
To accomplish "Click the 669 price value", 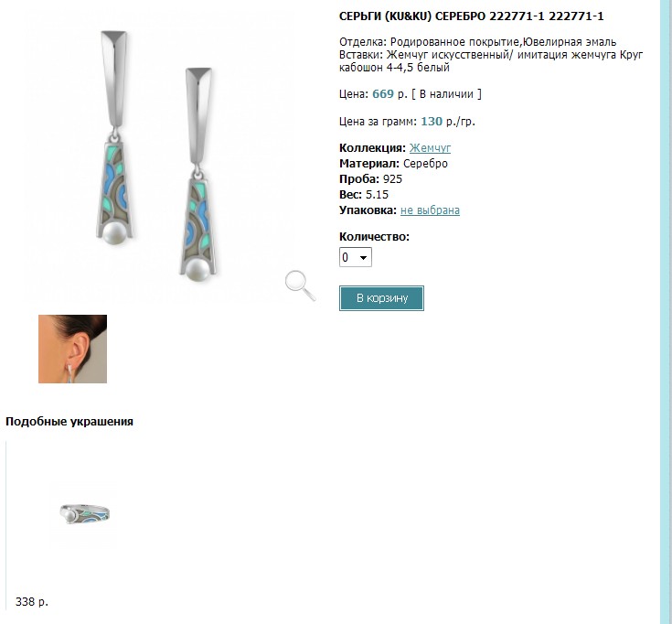I will click(383, 94).
